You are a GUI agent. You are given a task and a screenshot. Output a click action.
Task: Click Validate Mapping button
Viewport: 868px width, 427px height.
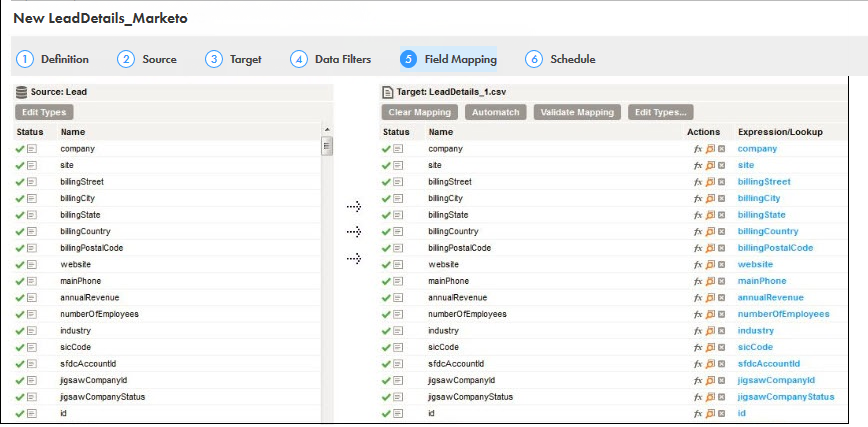pos(577,112)
